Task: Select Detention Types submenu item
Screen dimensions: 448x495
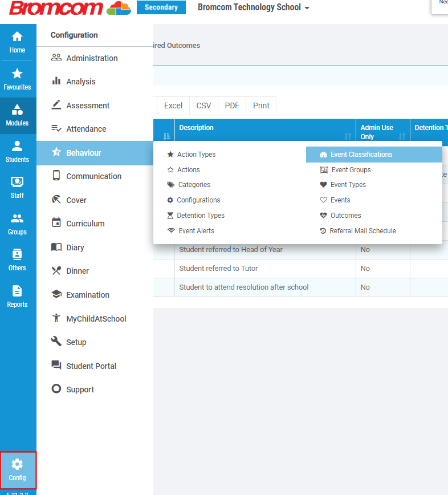Action: [x=196, y=216]
